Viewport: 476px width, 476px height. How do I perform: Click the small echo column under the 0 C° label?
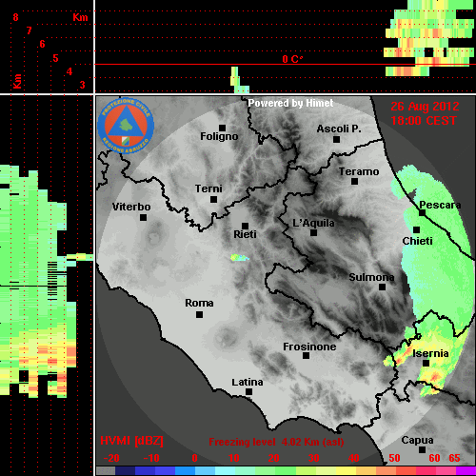(239, 80)
